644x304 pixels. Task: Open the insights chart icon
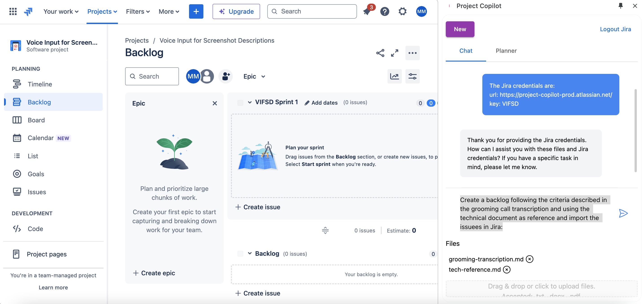[x=394, y=76]
